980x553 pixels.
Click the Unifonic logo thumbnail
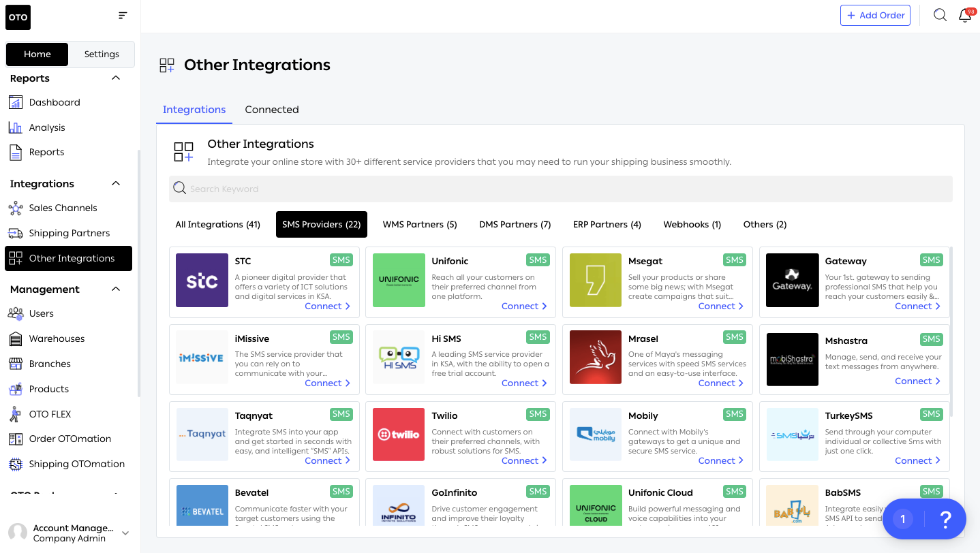tap(399, 280)
